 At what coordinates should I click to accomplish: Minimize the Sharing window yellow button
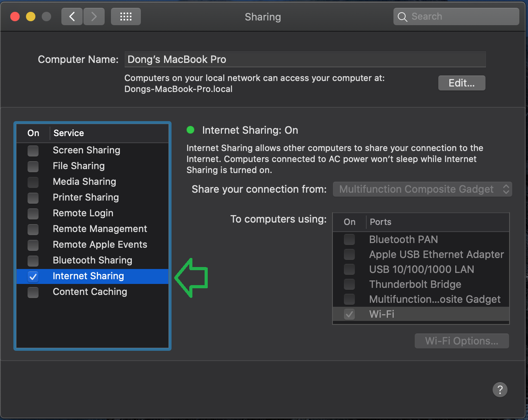(x=31, y=17)
